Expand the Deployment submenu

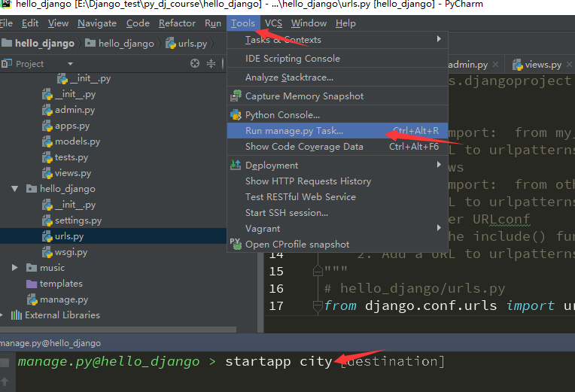pos(337,166)
